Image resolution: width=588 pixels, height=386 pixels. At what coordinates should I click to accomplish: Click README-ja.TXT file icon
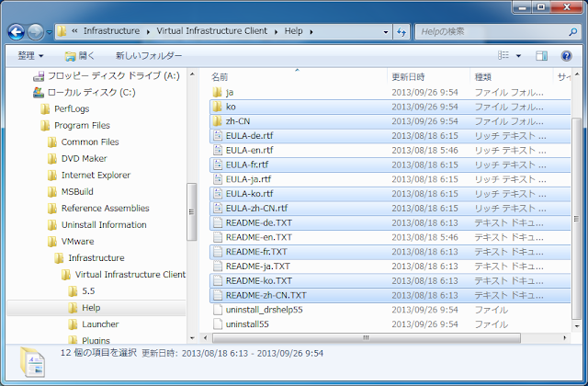pos(218,267)
